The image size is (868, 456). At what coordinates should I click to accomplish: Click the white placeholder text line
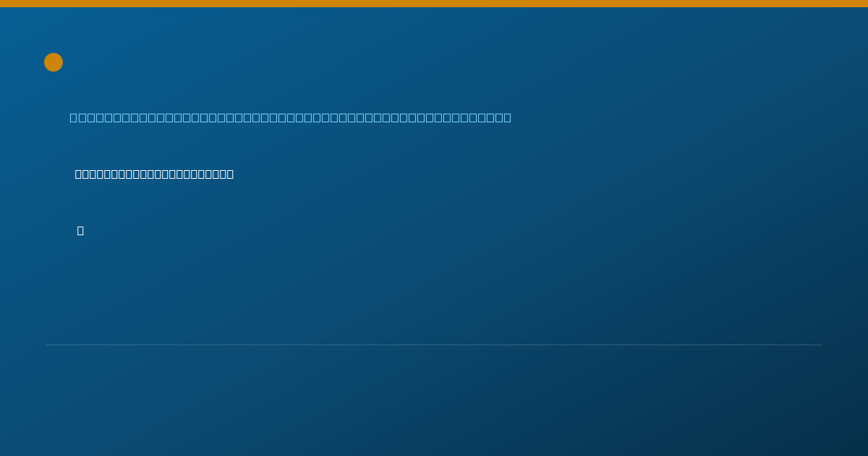[x=154, y=174]
